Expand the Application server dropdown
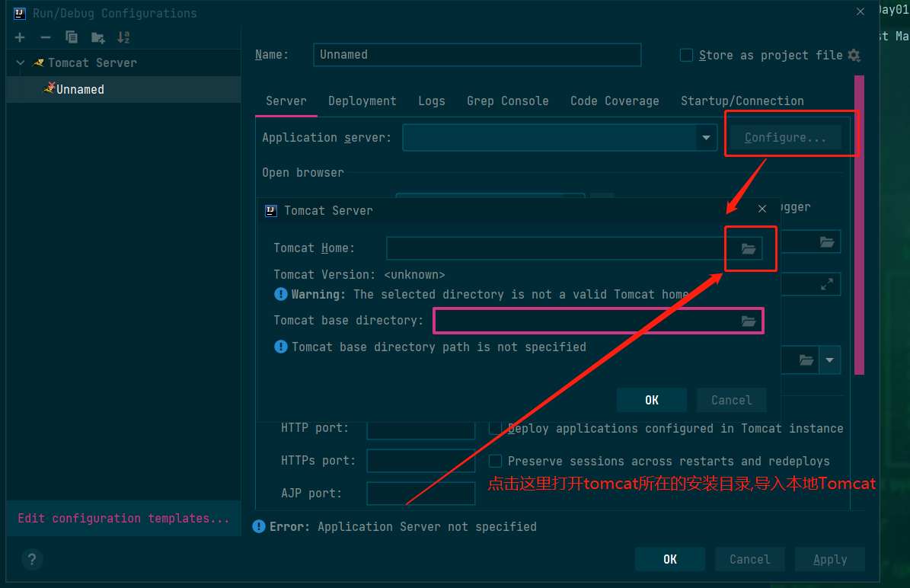 706,138
